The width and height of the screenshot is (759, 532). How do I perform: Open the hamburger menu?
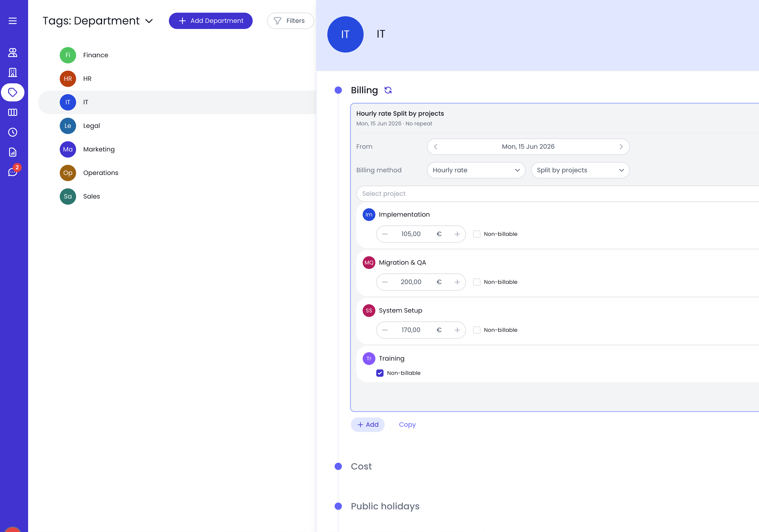coord(13,21)
